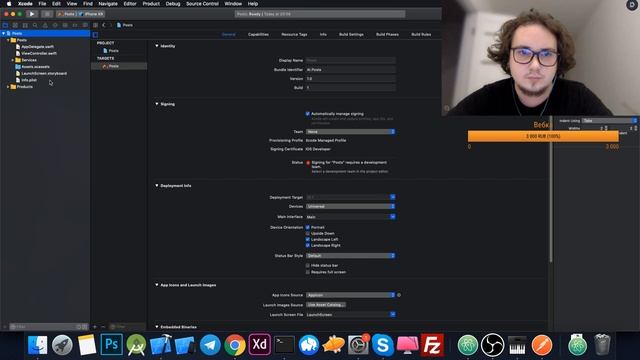Open Finder from the dock

tap(38, 345)
